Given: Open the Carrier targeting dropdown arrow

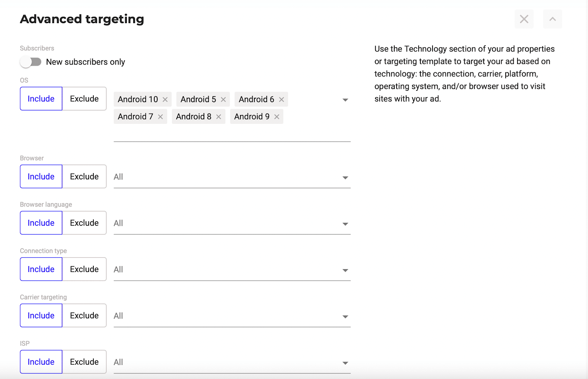Looking at the screenshot, I should (345, 317).
